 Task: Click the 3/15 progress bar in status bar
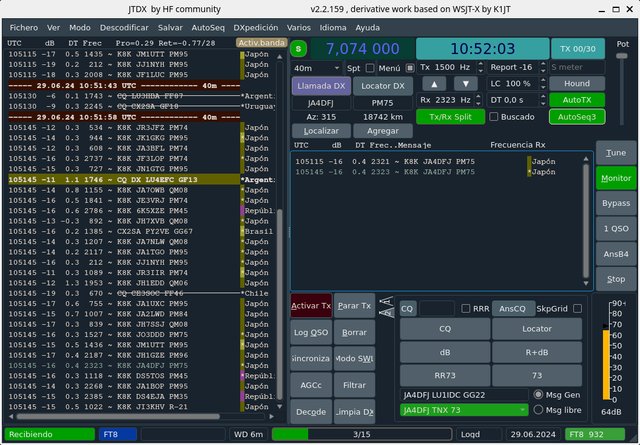(x=362, y=434)
